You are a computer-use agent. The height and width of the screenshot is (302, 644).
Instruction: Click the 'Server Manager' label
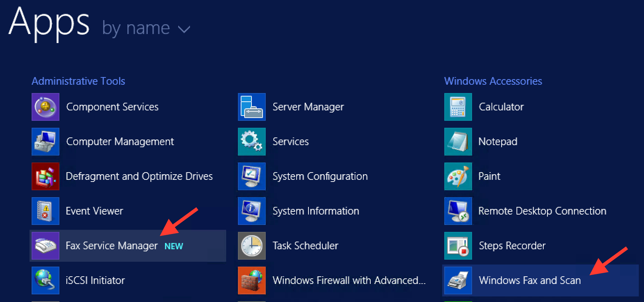pos(308,107)
